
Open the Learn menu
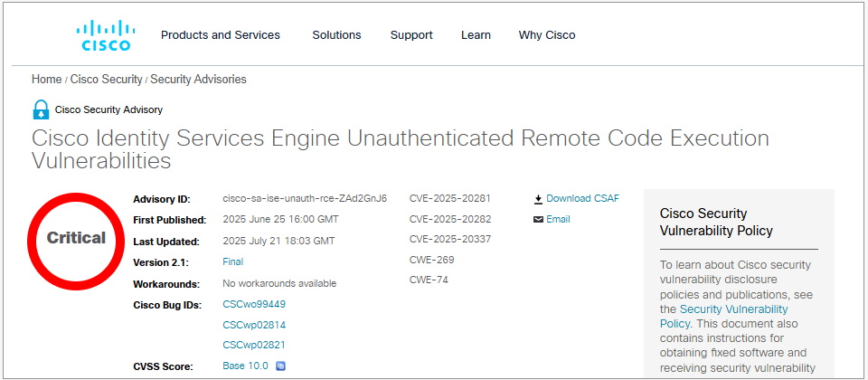[x=476, y=35]
